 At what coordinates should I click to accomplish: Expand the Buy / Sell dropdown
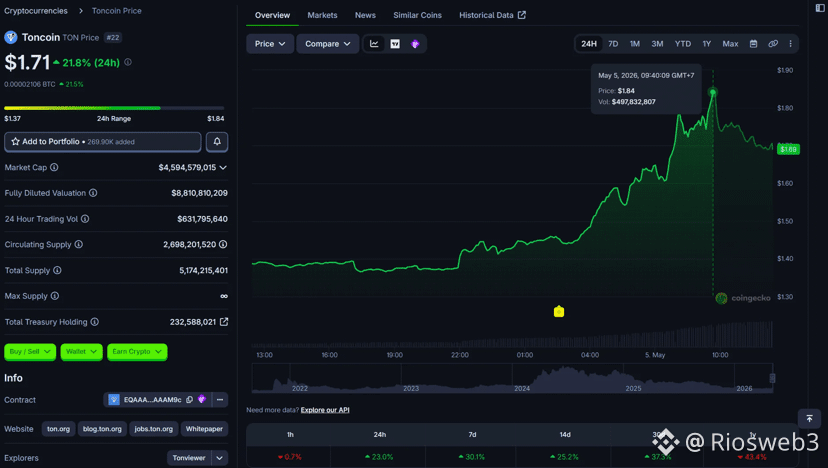click(30, 352)
